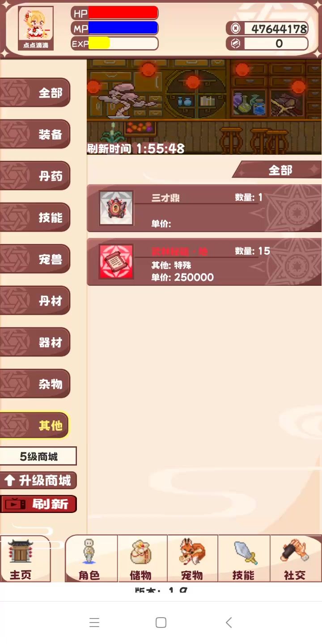Screen dimensions: 322x644
Task: Tap the player avatar portrait
Action: pos(36,28)
